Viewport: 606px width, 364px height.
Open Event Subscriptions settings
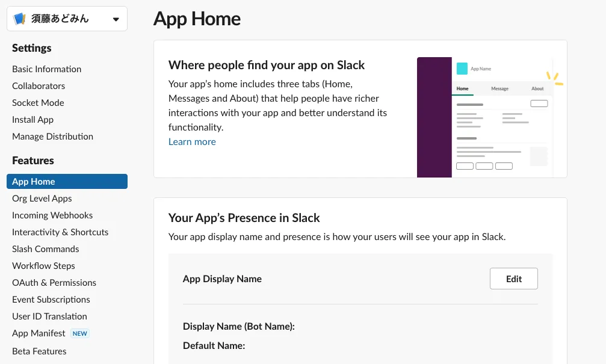pyautogui.click(x=51, y=300)
